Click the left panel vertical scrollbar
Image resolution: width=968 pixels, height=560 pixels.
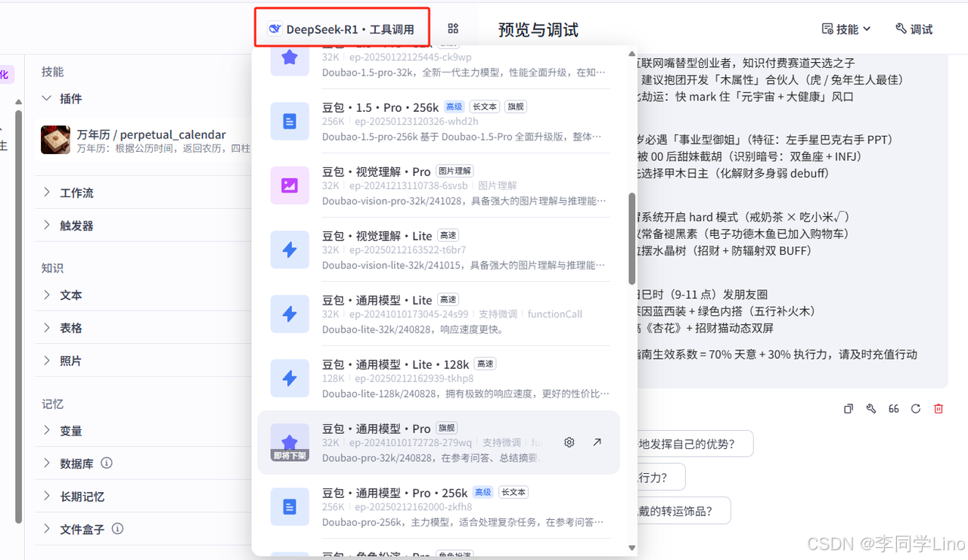point(18,317)
